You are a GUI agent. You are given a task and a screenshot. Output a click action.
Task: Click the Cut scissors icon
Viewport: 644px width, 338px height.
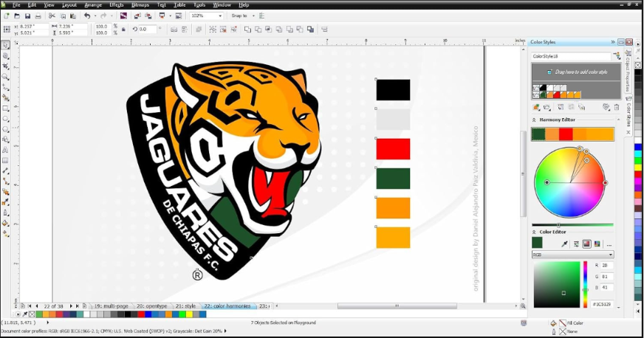52,16
